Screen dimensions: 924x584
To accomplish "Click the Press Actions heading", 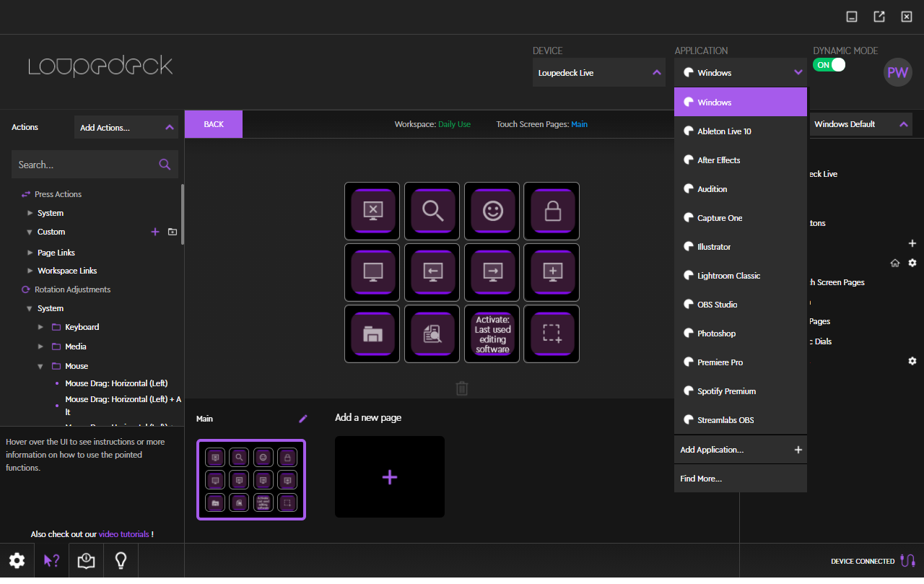I will coord(58,194).
